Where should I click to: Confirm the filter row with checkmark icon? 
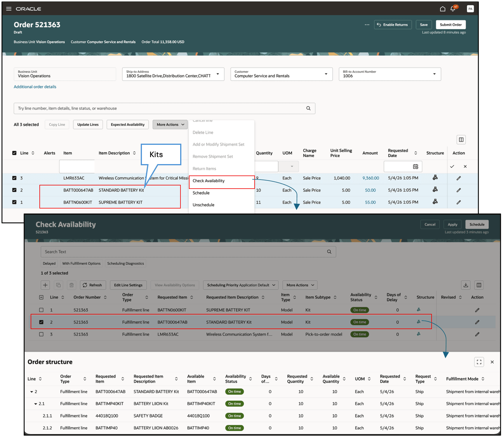pyautogui.click(x=452, y=166)
